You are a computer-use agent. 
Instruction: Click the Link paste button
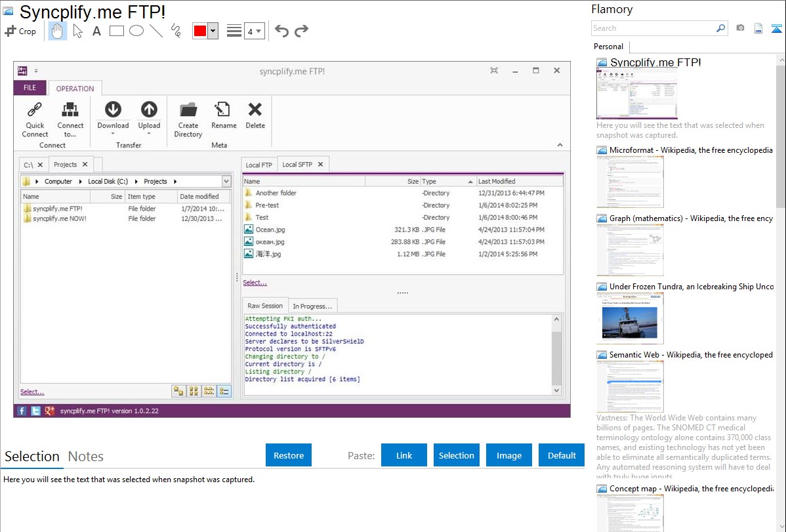point(404,455)
